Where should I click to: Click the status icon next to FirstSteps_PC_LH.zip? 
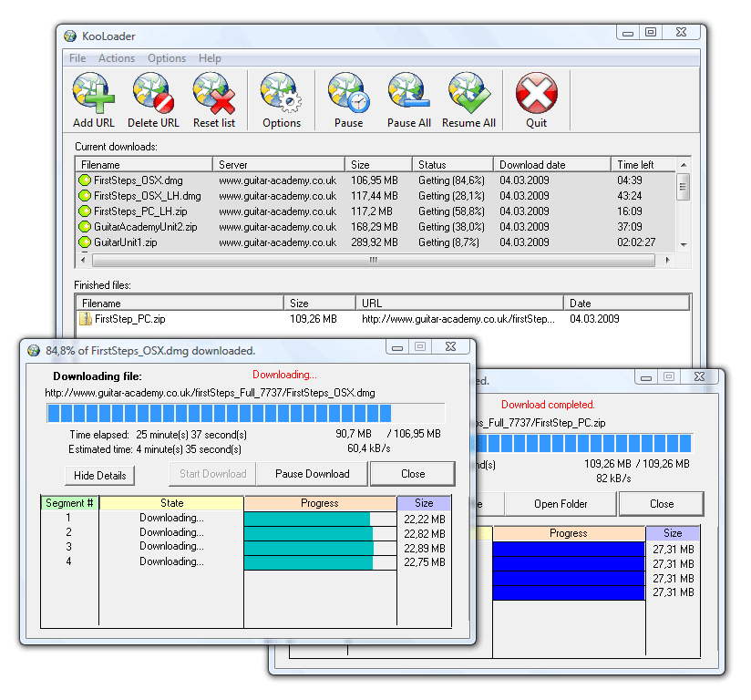[x=85, y=211]
